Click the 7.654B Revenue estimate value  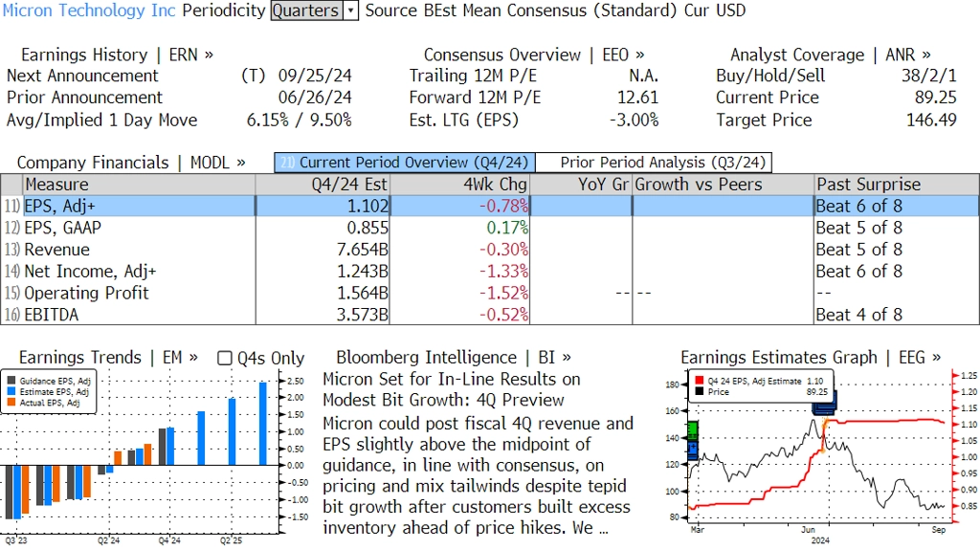click(x=363, y=250)
